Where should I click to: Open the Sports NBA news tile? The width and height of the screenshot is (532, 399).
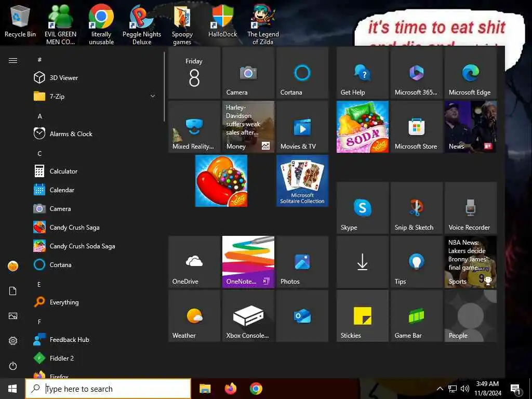[470, 262]
